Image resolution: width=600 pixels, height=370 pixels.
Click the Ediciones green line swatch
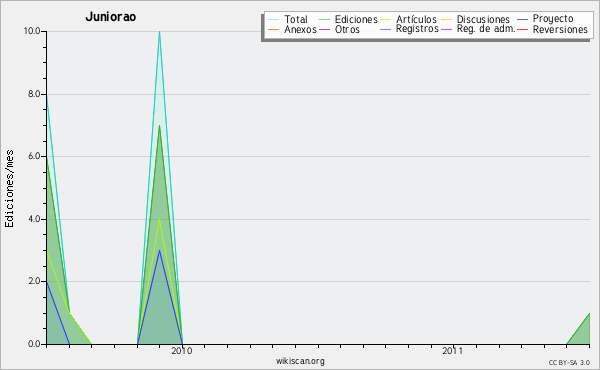click(x=324, y=20)
